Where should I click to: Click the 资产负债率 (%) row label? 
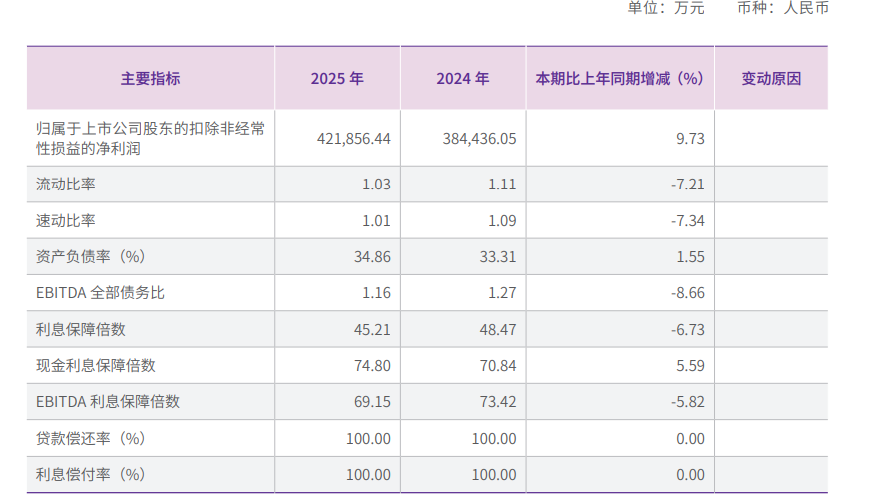pyautogui.click(x=90, y=257)
